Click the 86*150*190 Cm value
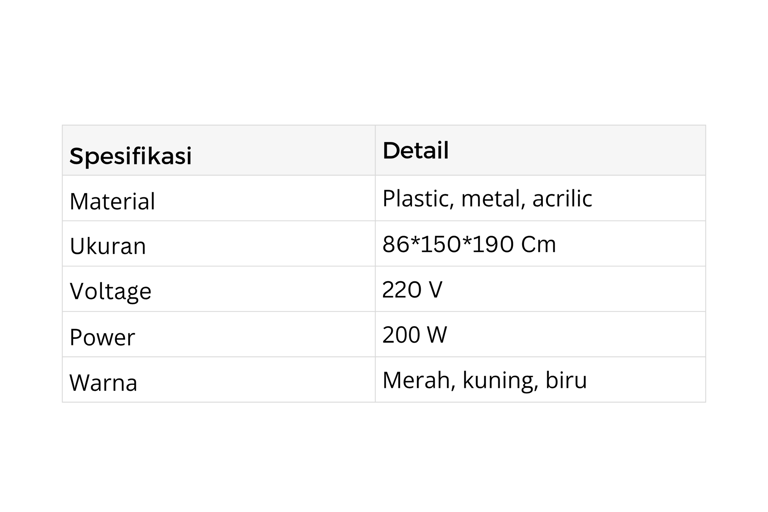Image resolution: width=768 pixels, height=512 pixels. click(x=468, y=244)
